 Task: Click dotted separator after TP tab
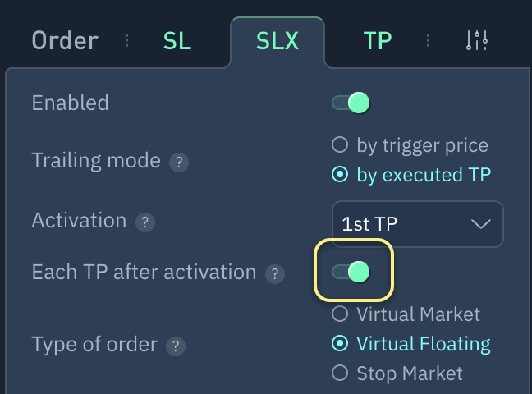[x=427, y=41]
